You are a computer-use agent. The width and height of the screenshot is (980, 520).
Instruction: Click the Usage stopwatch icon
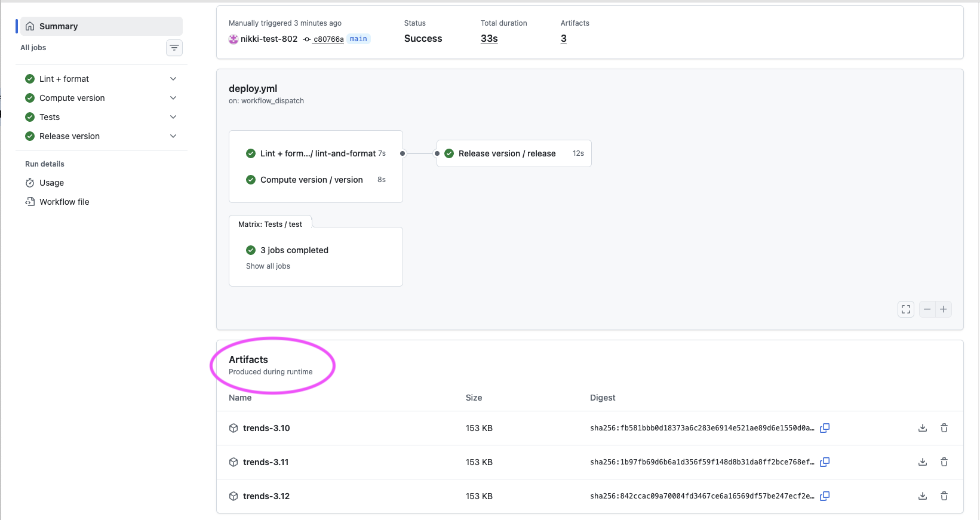[30, 183]
